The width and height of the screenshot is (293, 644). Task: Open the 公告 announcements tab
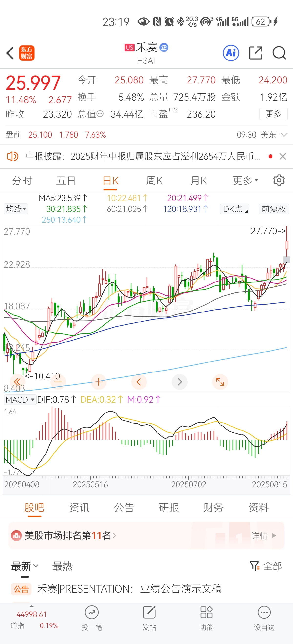pos(124,507)
